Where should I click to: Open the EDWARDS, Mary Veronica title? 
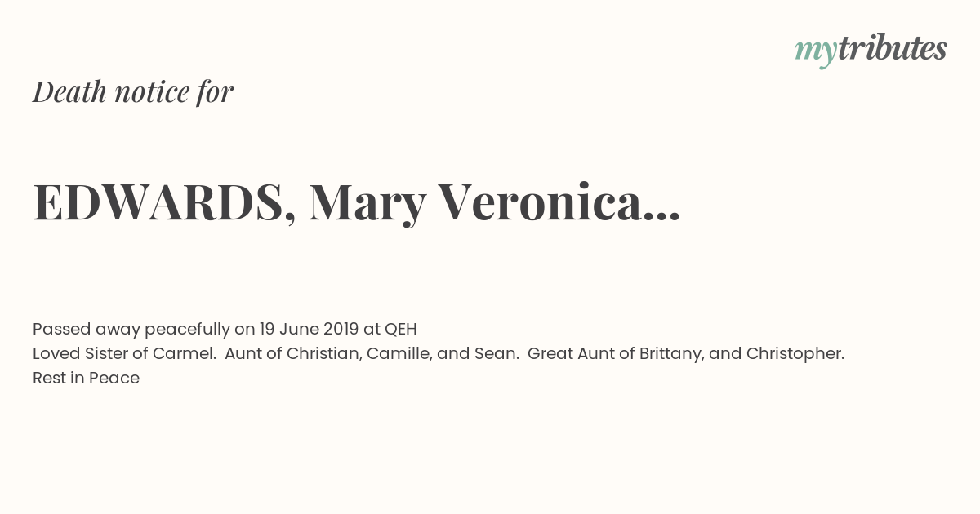coord(356,202)
